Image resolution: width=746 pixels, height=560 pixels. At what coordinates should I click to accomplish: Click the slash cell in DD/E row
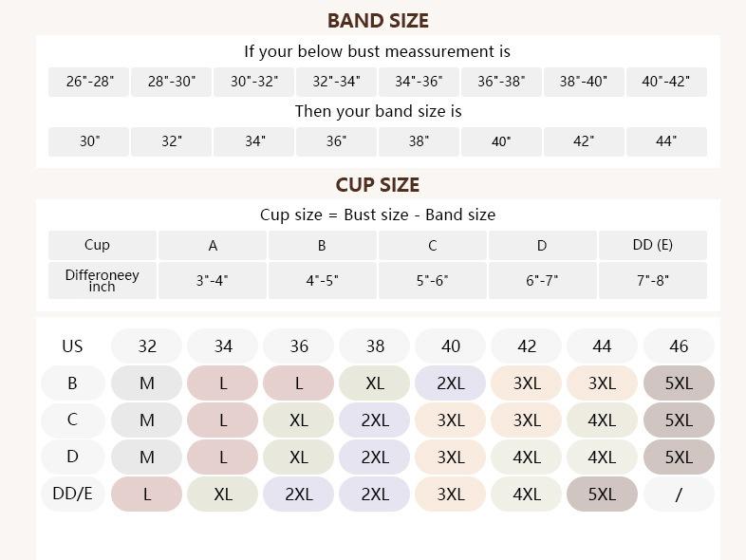[679, 495]
